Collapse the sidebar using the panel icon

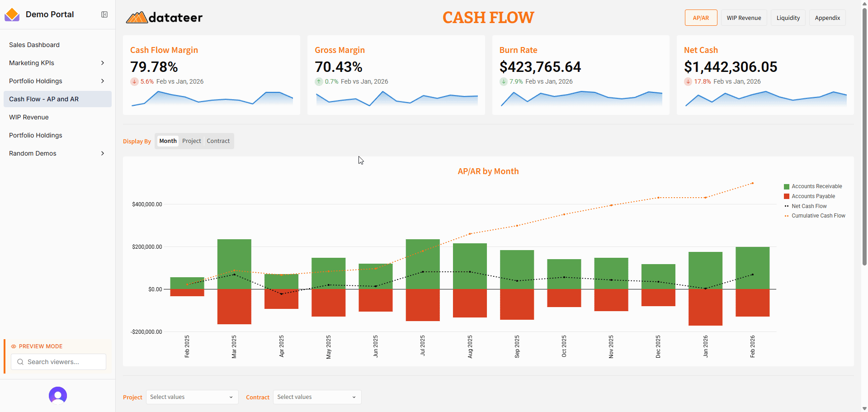pyautogui.click(x=104, y=14)
